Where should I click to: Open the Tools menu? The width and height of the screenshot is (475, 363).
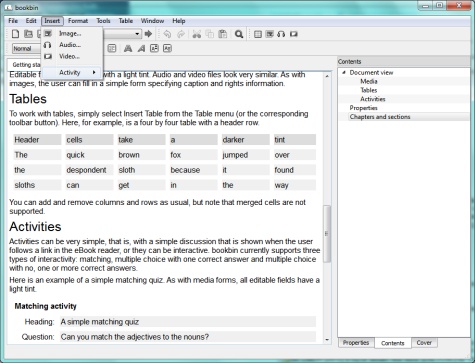click(103, 21)
